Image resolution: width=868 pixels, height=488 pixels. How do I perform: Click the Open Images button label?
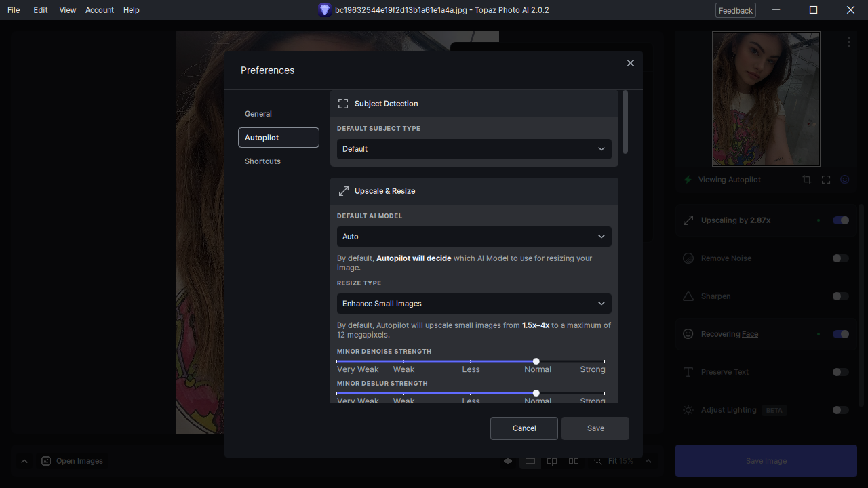[x=79, y=461]
